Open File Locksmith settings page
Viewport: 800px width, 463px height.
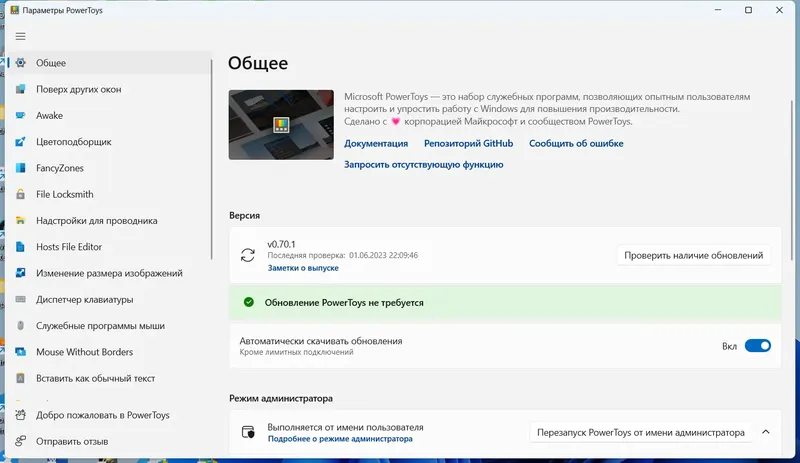pos(109,194)
